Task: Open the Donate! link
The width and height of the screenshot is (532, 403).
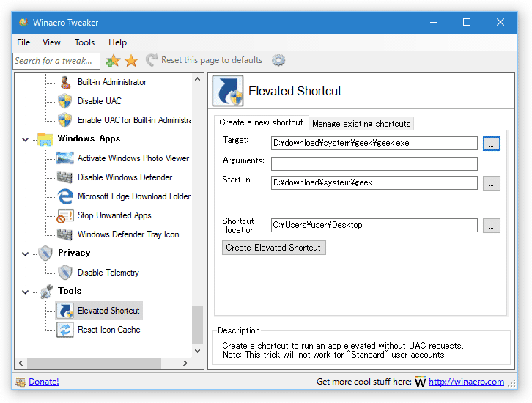Action: point(44,382)
